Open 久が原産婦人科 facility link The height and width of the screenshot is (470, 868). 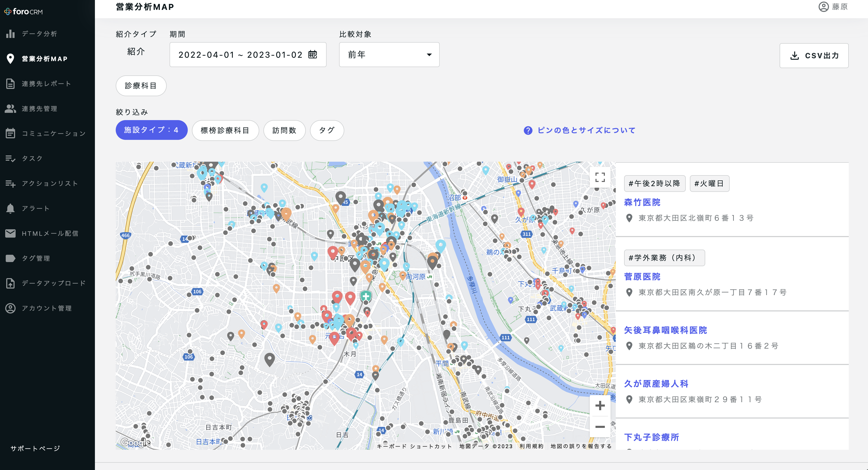coord(656,384)
